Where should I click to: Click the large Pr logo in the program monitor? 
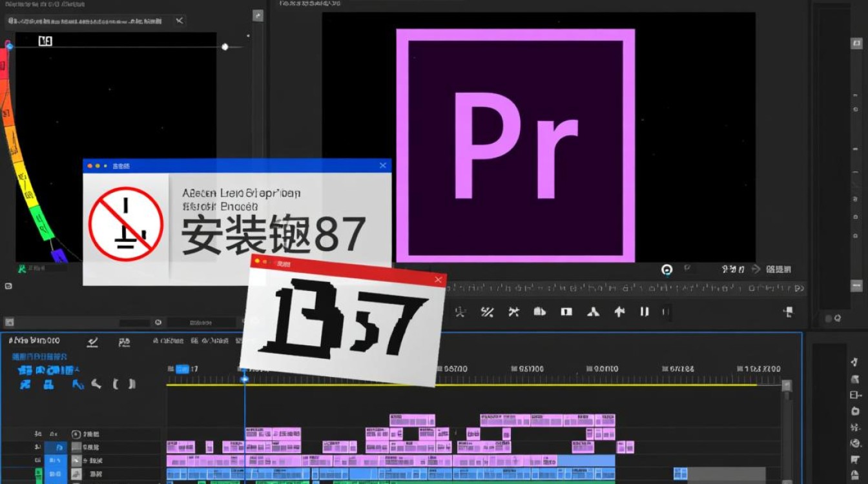tap(515, 146)
